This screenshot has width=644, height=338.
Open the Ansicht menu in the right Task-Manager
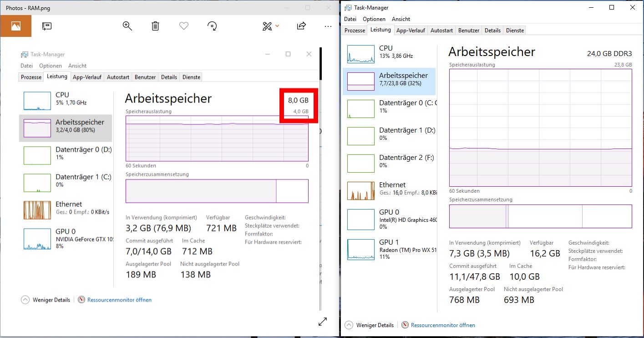[x=401, y=19]
